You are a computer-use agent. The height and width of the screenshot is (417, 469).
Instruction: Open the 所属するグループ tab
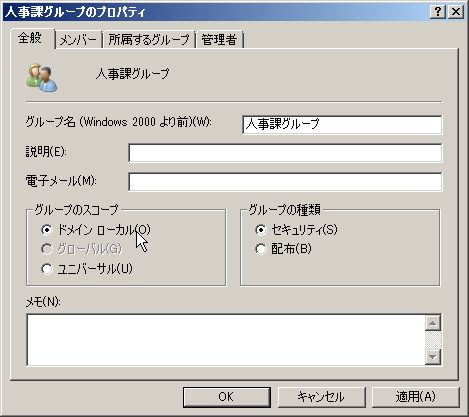point(149,40)
